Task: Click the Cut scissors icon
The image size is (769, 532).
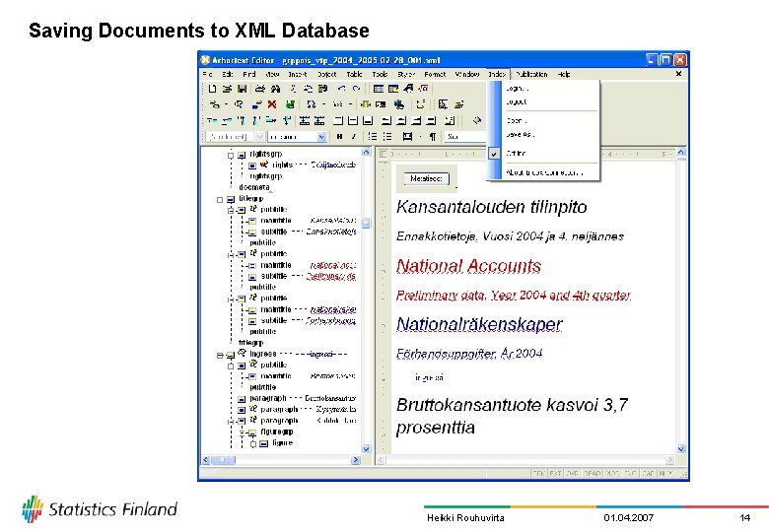Action: point(293,89)
